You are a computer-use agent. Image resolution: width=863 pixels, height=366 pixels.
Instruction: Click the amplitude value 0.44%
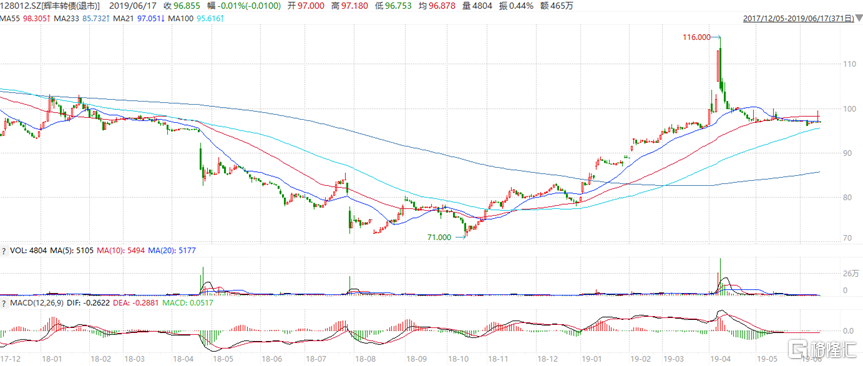522,6
